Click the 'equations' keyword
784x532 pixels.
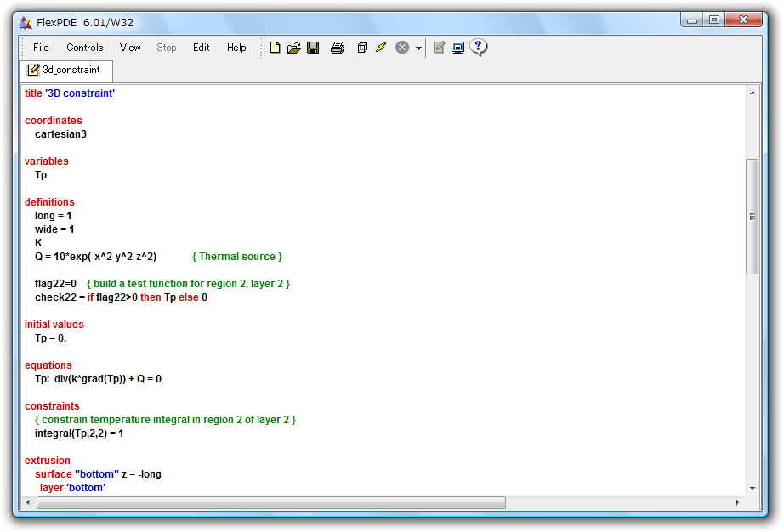coord(48,365)
